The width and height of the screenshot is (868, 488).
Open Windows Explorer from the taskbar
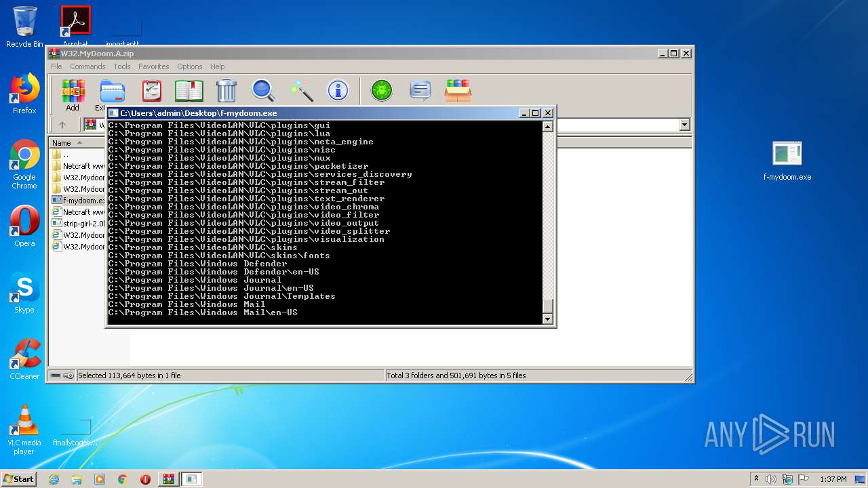(77, 479)
